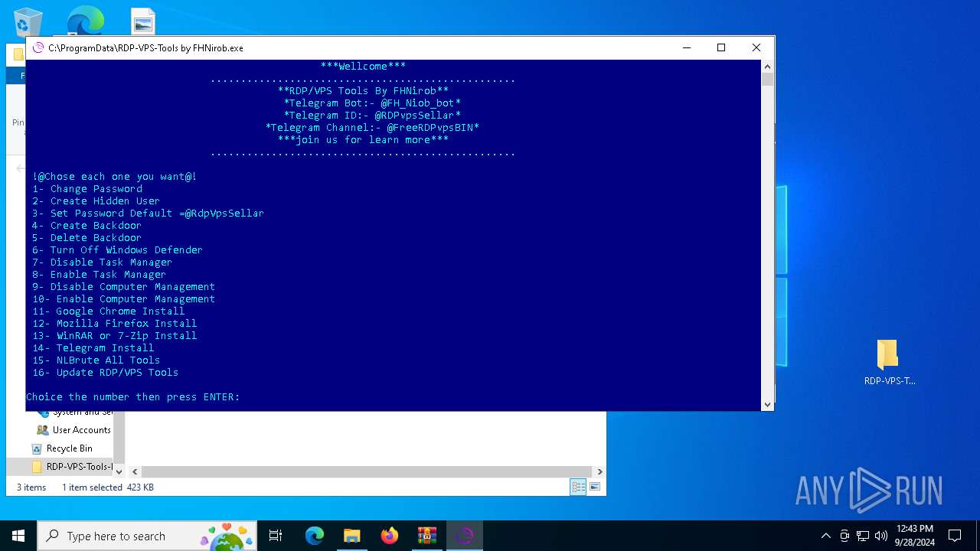
Task: Click the '2- Create Hidden User' line
Action: click(96, 201)
